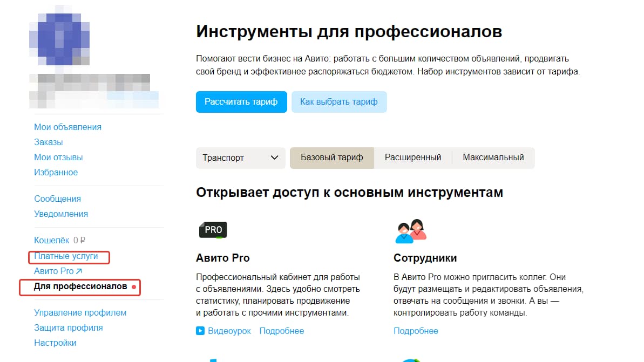Click the Сотрудники two-people icon
The height and width of the screenshot is (362, 644).
click(x=411, y=231)
